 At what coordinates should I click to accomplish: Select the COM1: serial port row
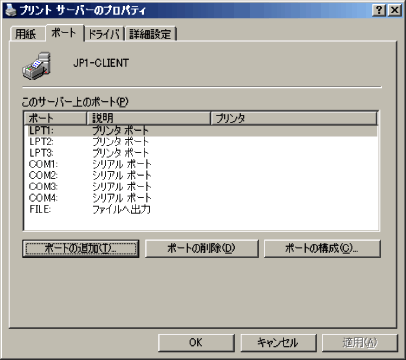tap(201, 164)
